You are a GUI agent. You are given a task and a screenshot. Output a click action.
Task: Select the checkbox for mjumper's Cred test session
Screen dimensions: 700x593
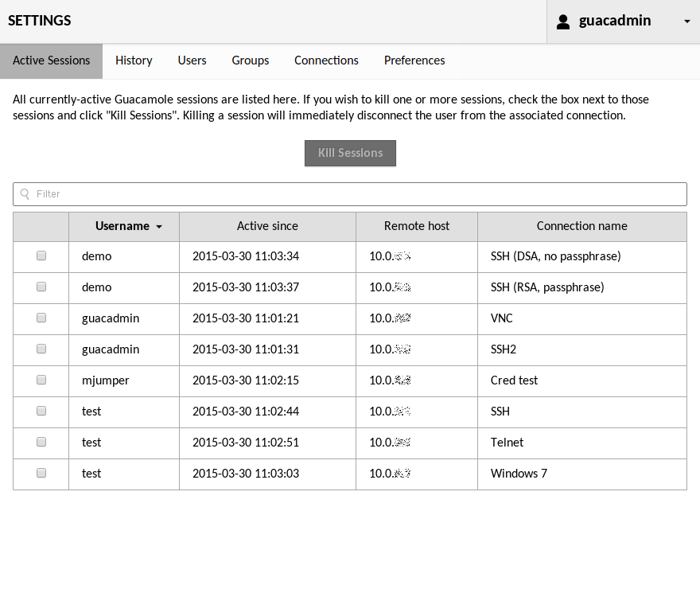[x=41, y=380]
